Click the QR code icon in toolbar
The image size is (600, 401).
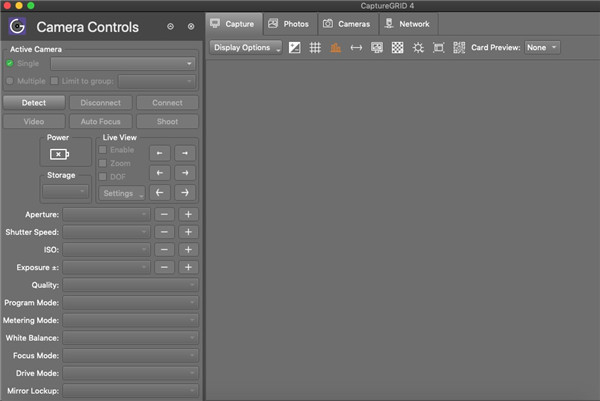click(x=459, y=47)
